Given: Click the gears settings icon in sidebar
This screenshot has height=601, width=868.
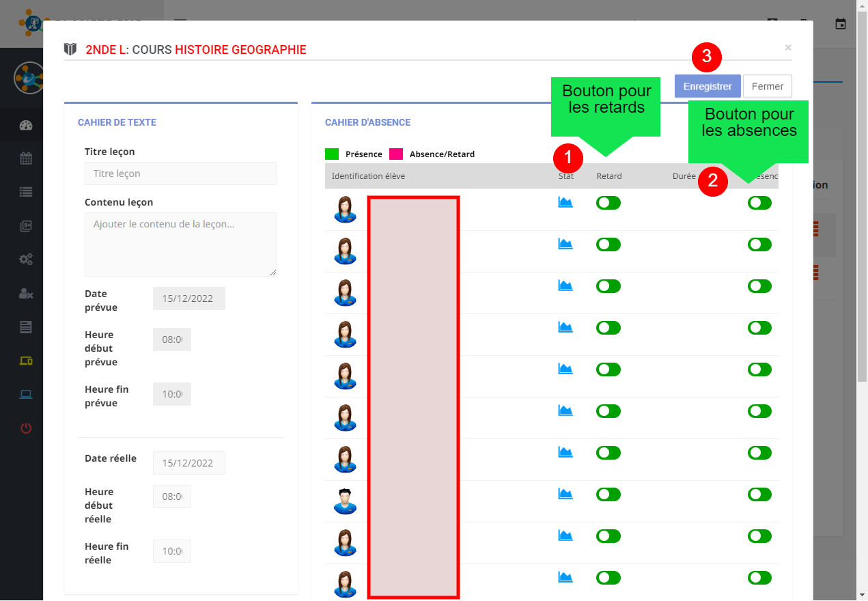Looking at the screenshot, I should coord(26,260).
